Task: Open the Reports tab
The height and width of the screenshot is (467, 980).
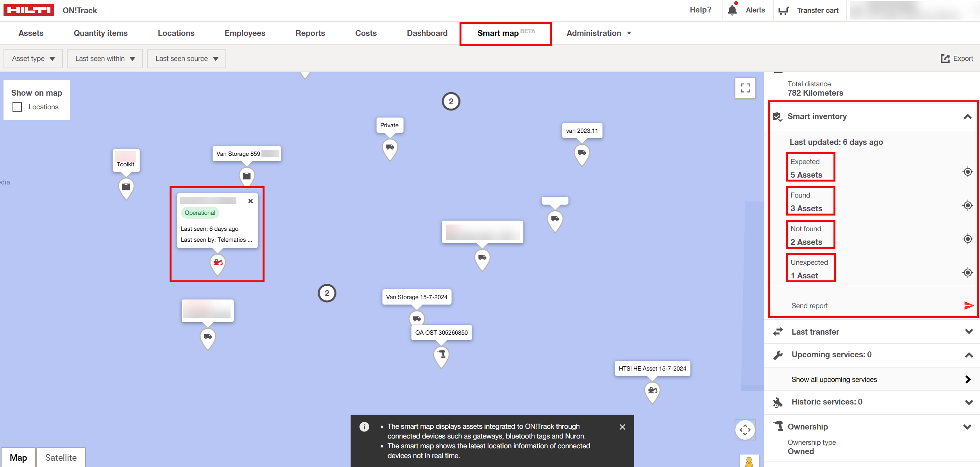Action: 310,33
